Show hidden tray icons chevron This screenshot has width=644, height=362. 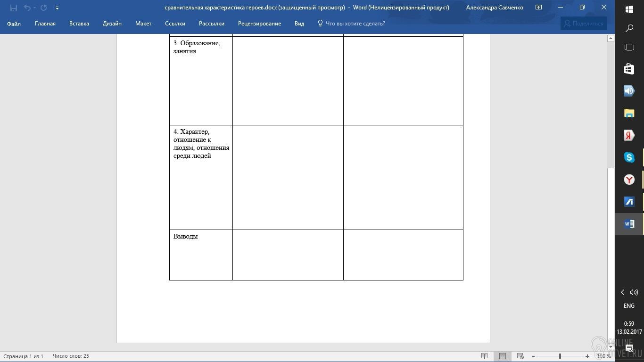(x=623, y=292)
